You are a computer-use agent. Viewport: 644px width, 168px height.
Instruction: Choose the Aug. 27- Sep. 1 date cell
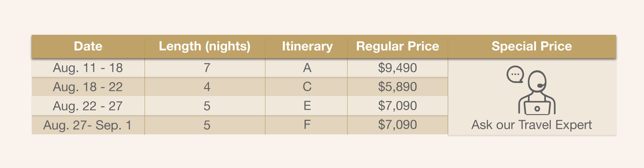click(x=88, y=125)
